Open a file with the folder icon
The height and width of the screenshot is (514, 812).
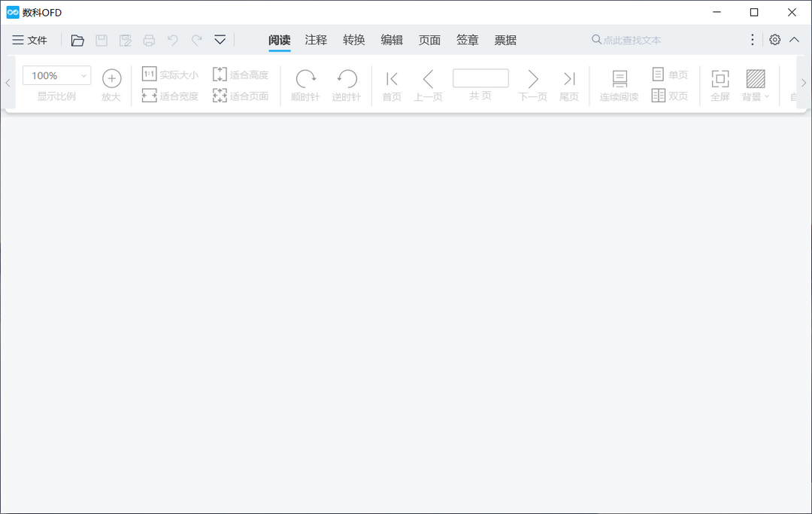coord(77,41)
